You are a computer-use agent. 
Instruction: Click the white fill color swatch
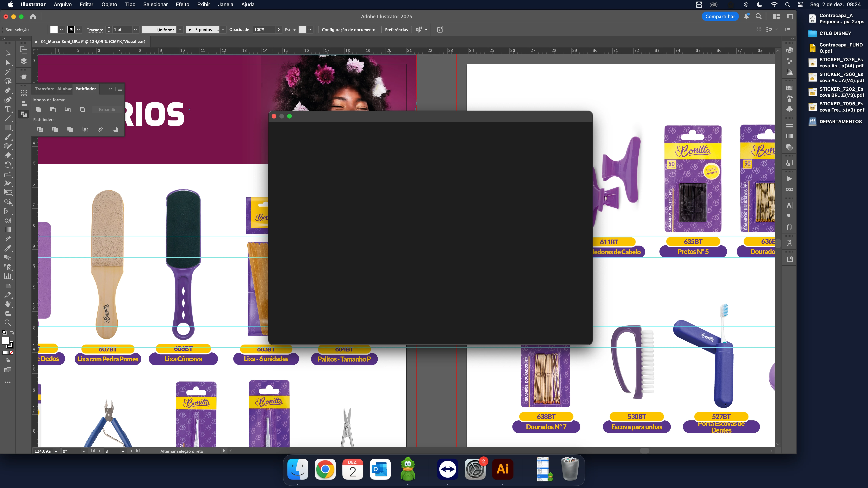(54, 30)
